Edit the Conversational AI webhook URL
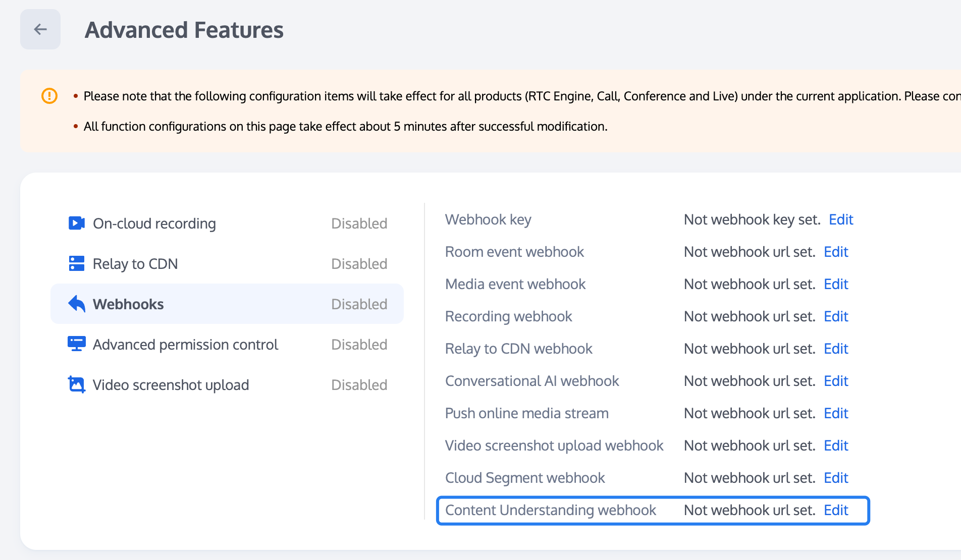Image resolution: width=961 pixels, height=560 pixels. coord(836,381)
